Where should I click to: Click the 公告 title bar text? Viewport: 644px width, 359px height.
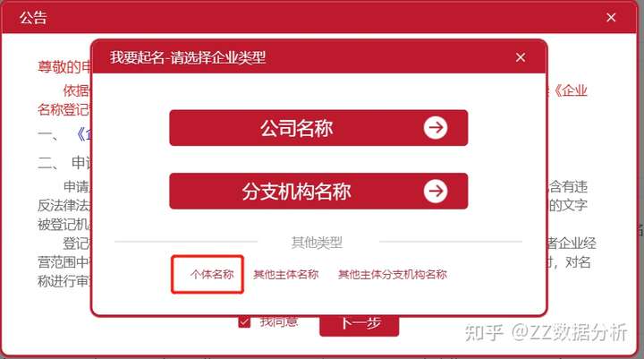point(33,17)
